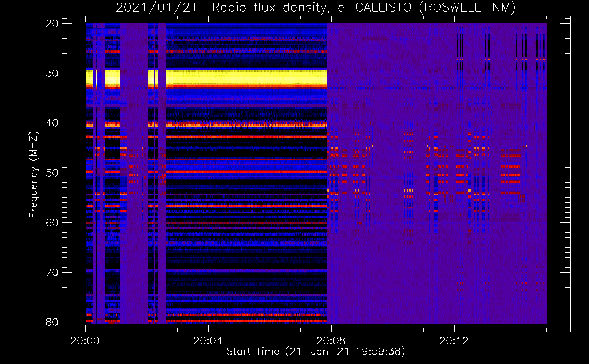Viewport: 589px width, 364px height.
Task: Click the "50" frequency tick label
Action: coord(52,173)
